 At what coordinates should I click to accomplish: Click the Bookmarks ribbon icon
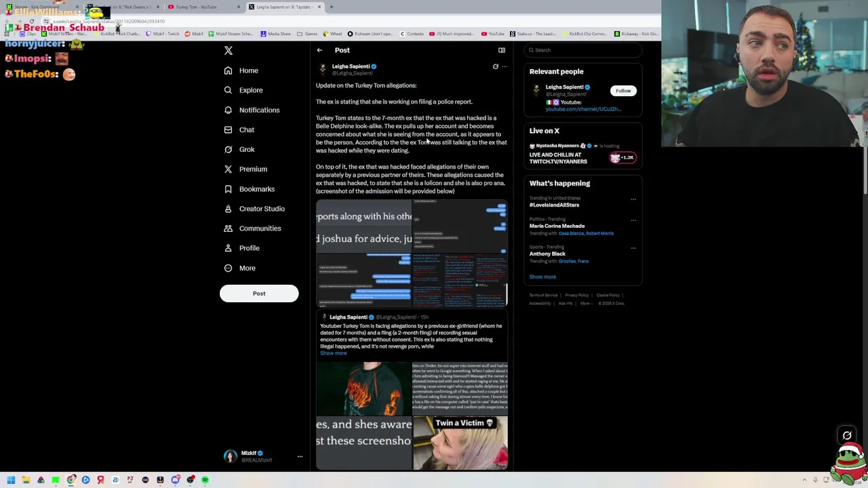click(229, 189)
